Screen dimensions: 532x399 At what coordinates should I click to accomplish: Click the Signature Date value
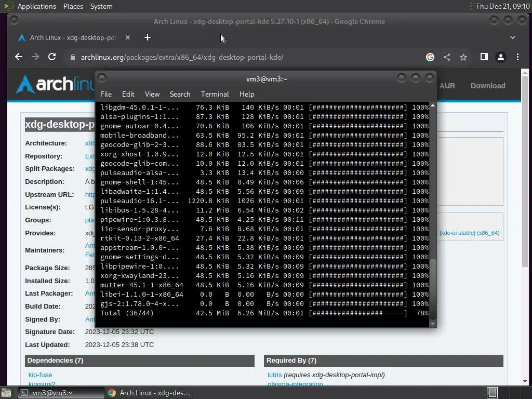point(119,332)
